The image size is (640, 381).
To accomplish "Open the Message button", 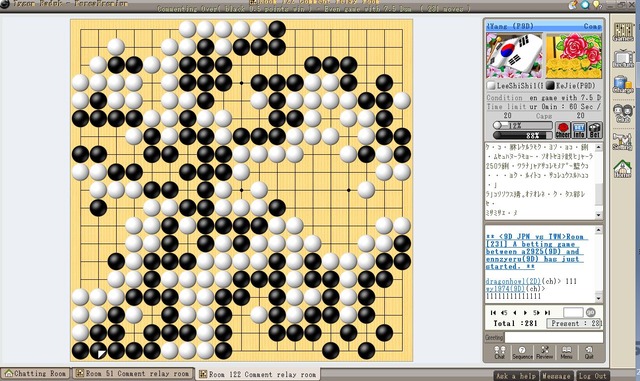I will coord(558,376).
